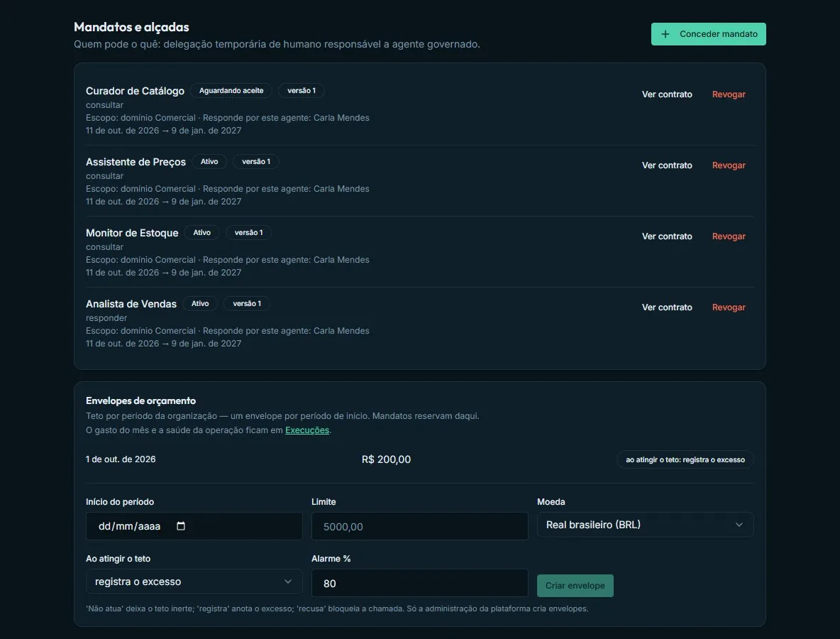Click the Mandatos e alçadas heading
The width and height of the screenshot is (840, 639).
click(131, 27)
